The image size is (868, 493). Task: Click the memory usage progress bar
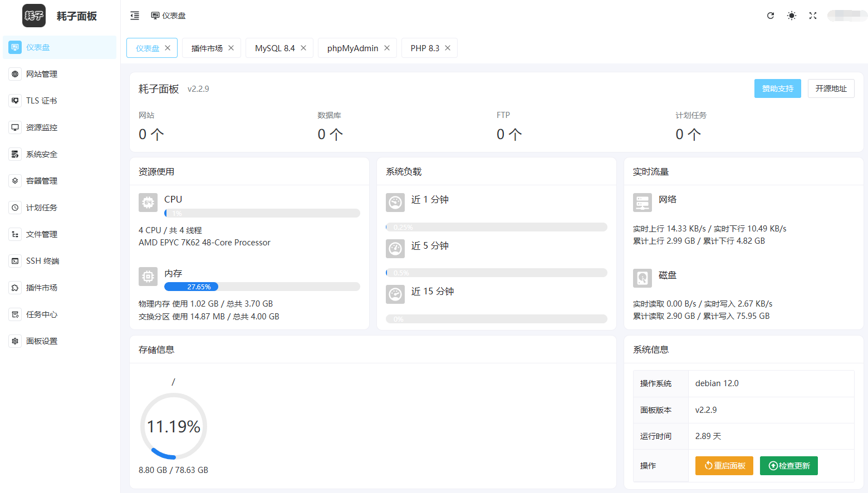[262, 287]
